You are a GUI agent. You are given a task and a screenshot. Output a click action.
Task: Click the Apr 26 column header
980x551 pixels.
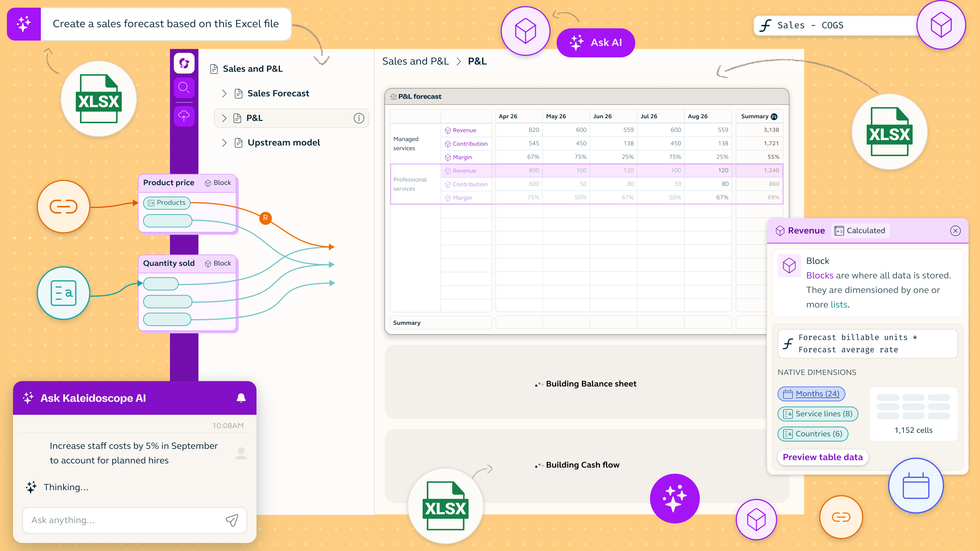pos(519,116)
